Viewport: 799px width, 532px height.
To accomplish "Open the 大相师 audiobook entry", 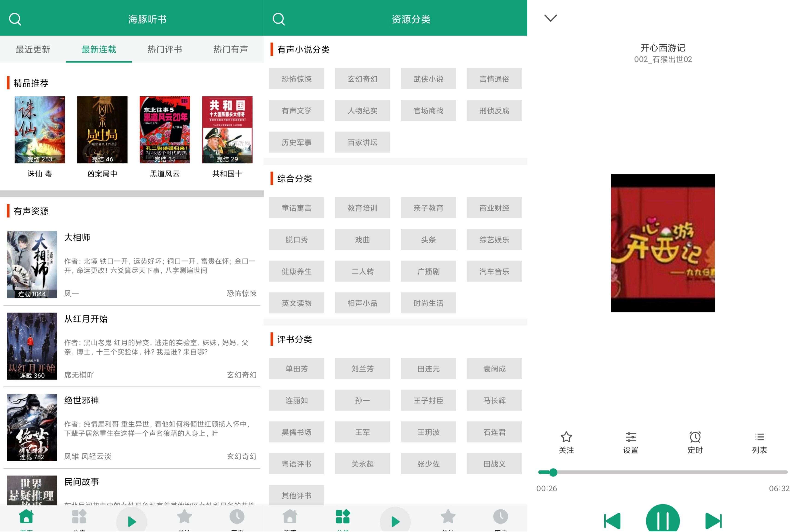I will coord(132,265).
